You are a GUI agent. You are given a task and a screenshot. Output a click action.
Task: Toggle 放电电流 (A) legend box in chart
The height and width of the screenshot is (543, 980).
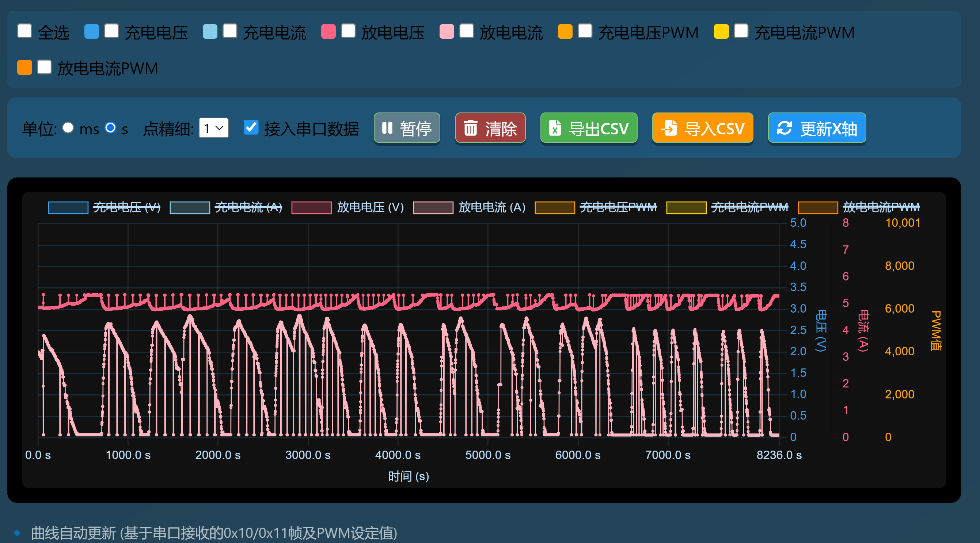tap(433, 208)
